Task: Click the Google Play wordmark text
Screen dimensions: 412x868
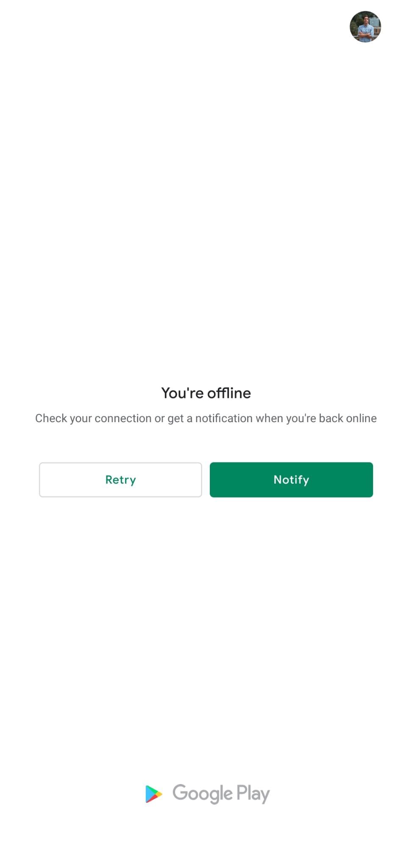Action: [221, 794]
